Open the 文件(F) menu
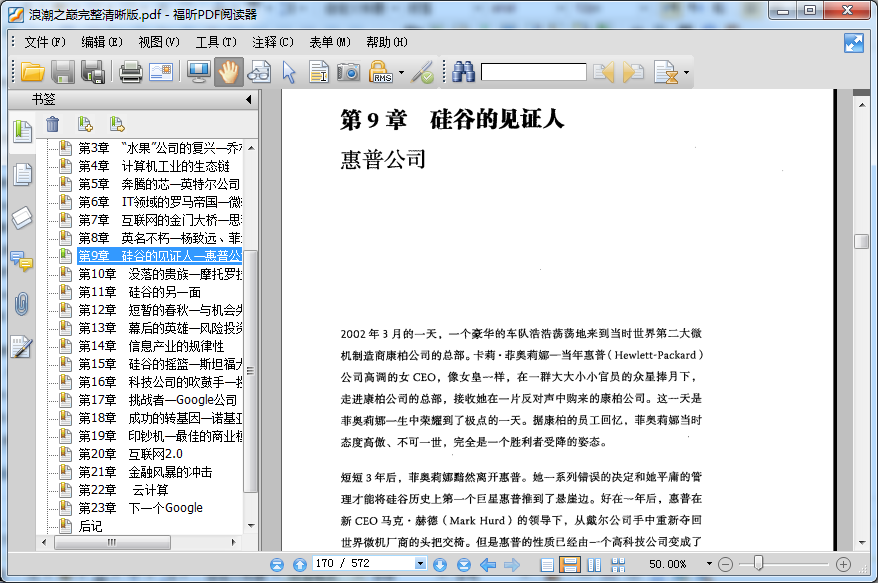Viewport: 878px width, 583px height. 45,42
